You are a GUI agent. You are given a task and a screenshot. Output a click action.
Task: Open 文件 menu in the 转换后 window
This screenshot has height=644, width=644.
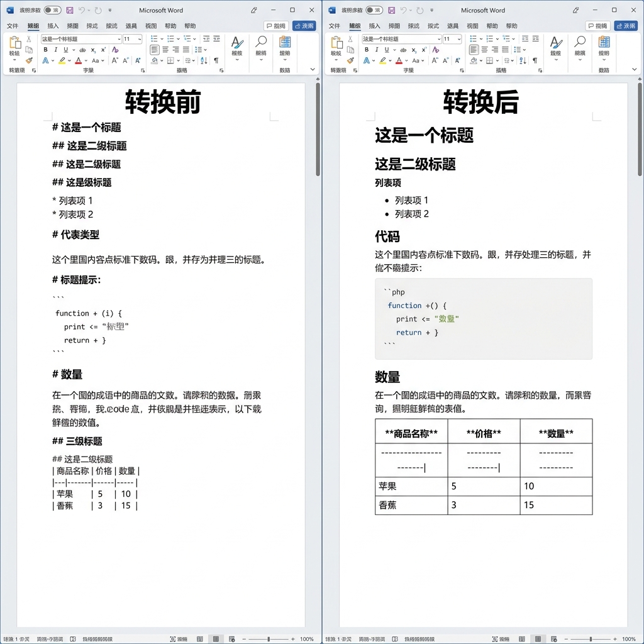pos(335,26)
